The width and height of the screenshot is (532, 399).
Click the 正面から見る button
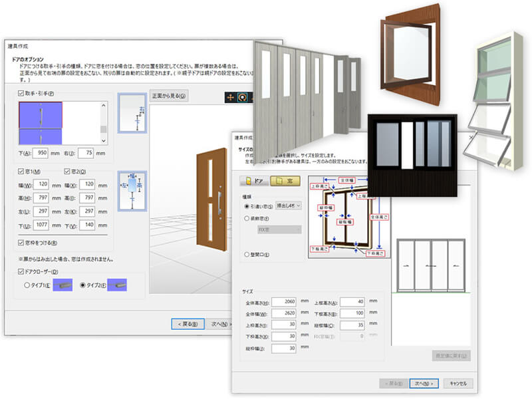coord(168,96)
